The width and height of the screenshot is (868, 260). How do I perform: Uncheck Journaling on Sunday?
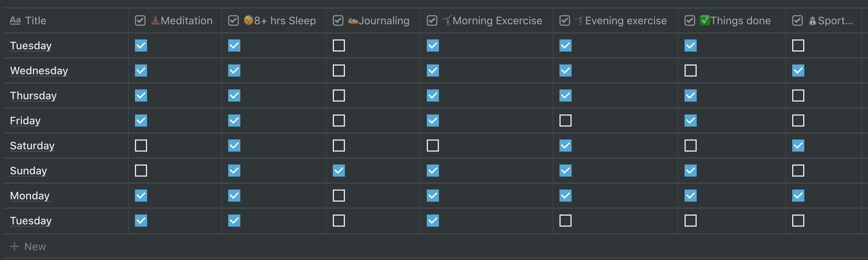click(339, 171)
